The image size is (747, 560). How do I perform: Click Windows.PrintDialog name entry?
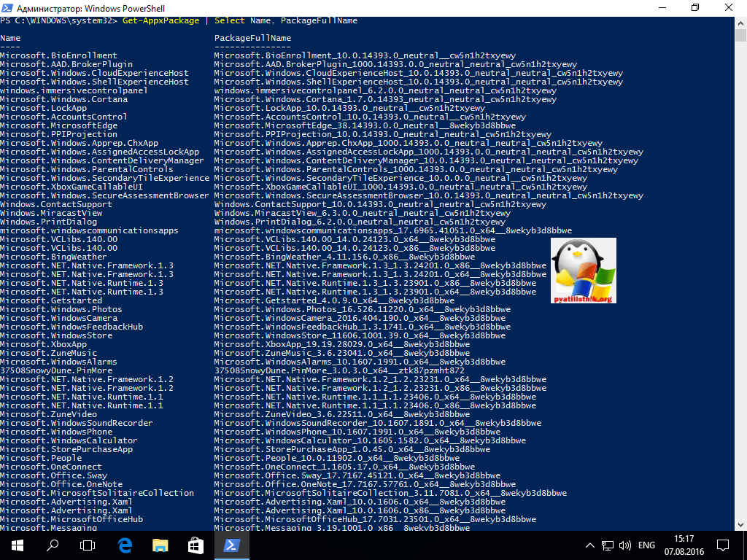tap(49, 222)
